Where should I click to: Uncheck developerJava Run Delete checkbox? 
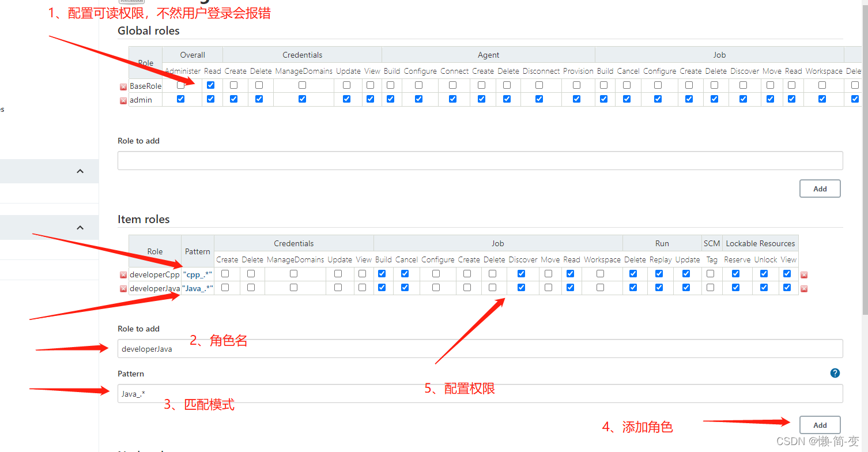click(x=633, y=287)
